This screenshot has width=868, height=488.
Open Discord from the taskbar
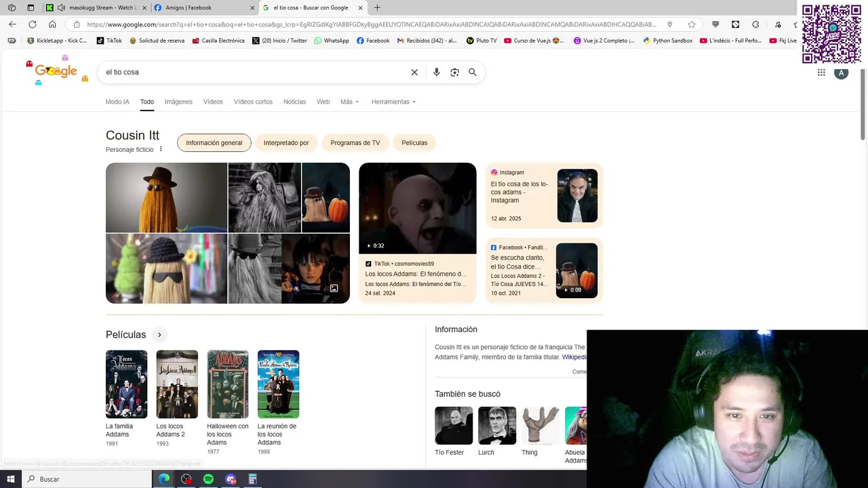(231, 479)
